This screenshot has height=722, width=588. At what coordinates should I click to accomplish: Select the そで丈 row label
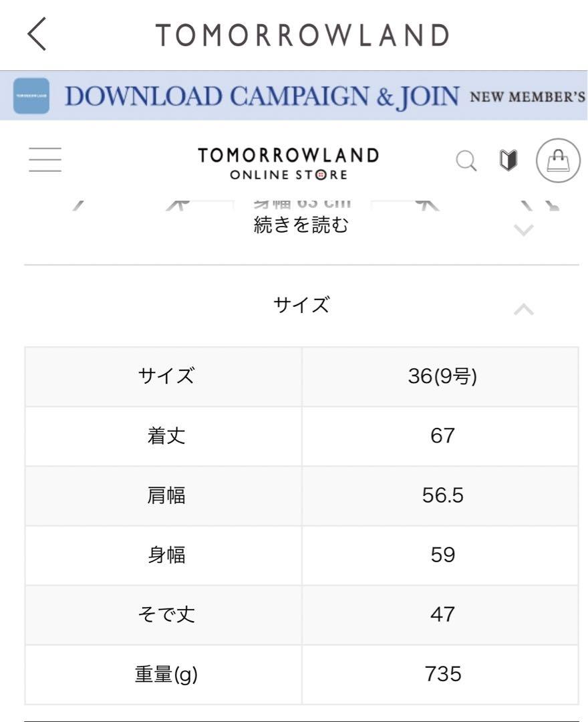pyautogui.click(x=166, y=615)
